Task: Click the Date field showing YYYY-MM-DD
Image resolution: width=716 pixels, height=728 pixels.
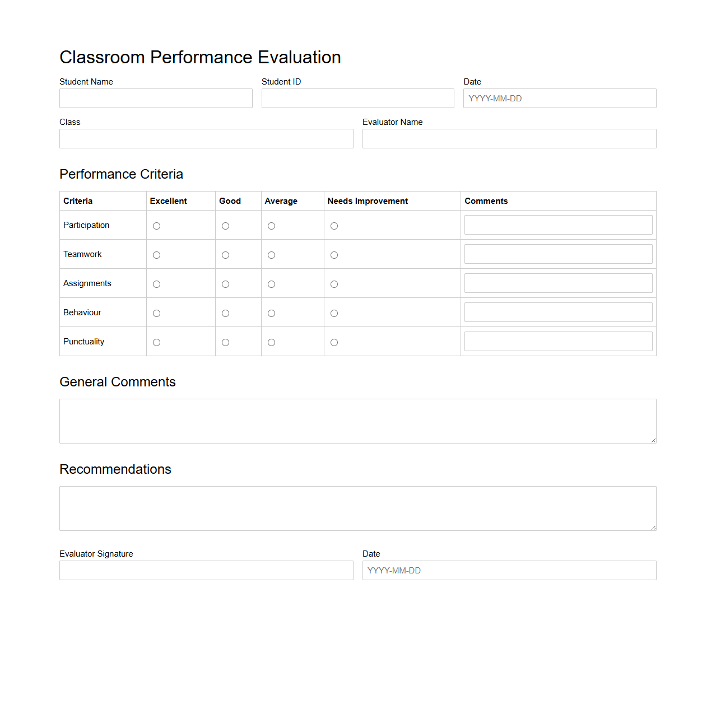Action: pyautogui.click(x=559, y=98)
